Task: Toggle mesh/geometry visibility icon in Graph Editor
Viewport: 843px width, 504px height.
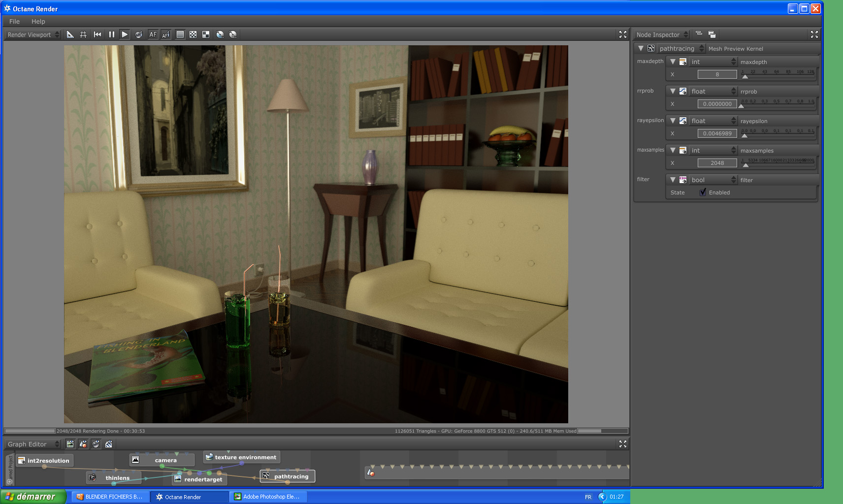Action: tap(83, 444)
